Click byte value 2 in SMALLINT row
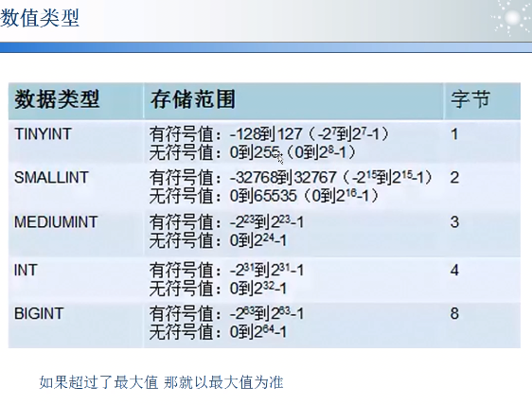The height and width of the screenshot is (405, 532). pos(454,178)
